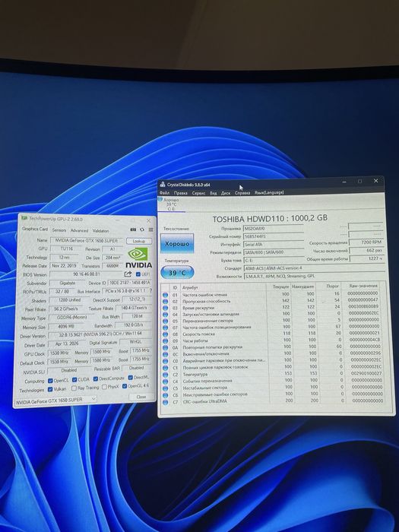The width and height of the screenshot is (399, 532).
Task: Switch to the Sensors tab in GPU-Z
Action: [x=59, y=230]
